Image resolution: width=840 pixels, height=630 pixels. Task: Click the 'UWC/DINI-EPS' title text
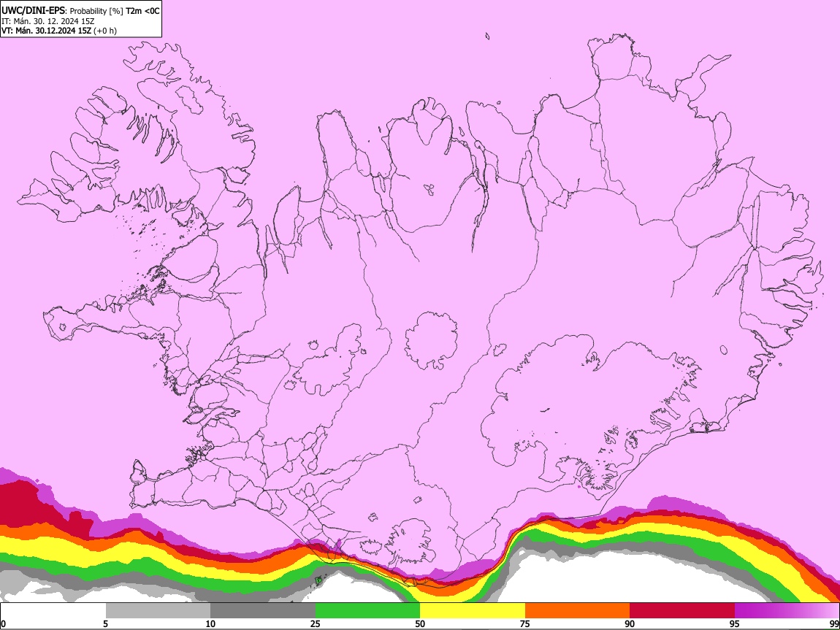pos(33,11)
